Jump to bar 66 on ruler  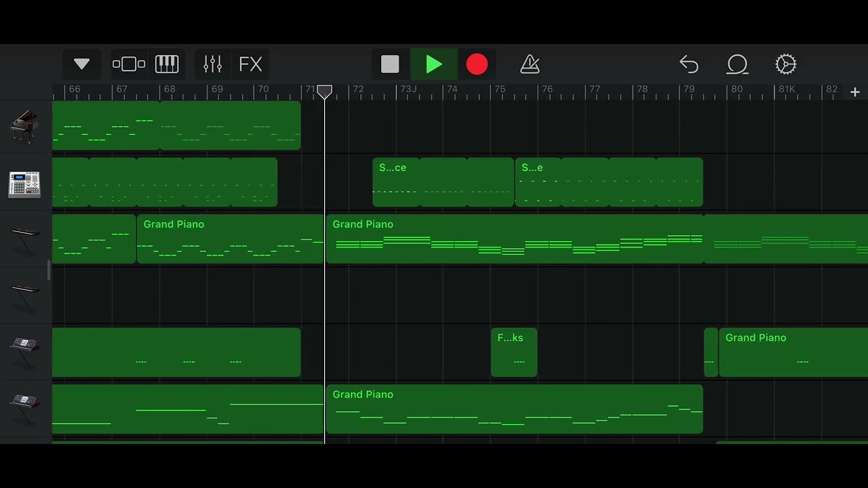tap(75, 89)
